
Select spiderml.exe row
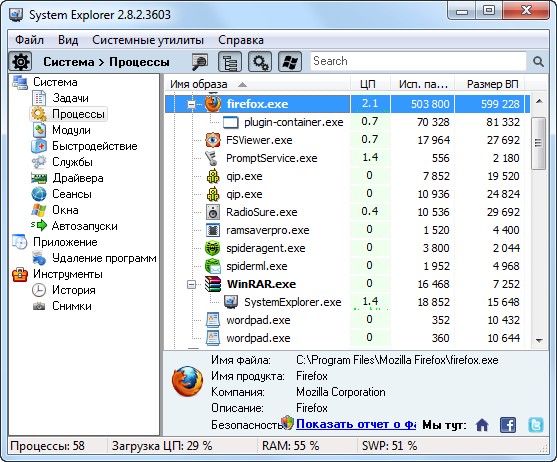tap(347, 266)
